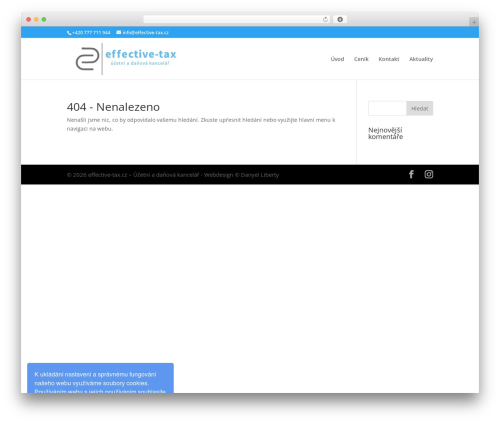Click the cookie notice banner text
The image size is (500, 423).
coord(100,383)
